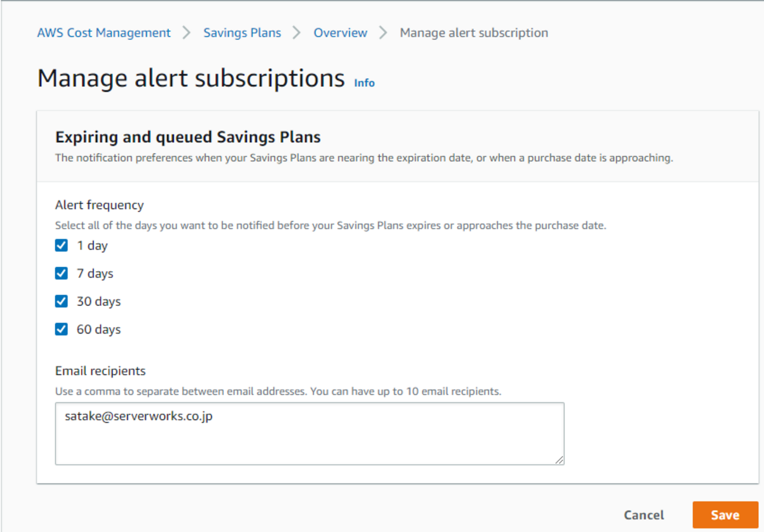Viewport: 764px width, 532px height.
Task: Click into the Email recipients text box
Action: coord(309,433)
